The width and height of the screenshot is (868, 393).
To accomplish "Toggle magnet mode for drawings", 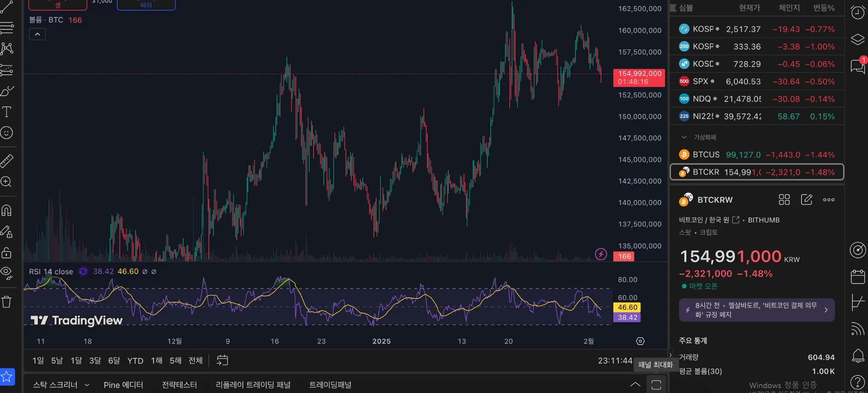I will (x=6, y=211).
